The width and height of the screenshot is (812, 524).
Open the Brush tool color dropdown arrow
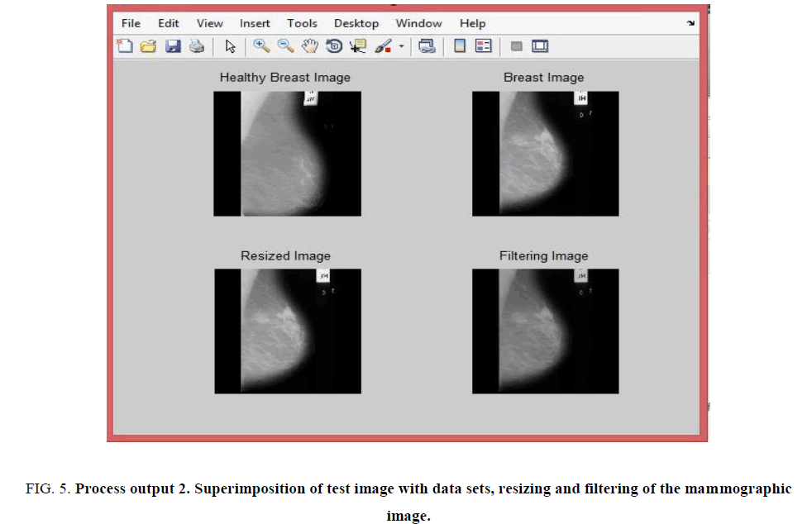pos(401,46)
